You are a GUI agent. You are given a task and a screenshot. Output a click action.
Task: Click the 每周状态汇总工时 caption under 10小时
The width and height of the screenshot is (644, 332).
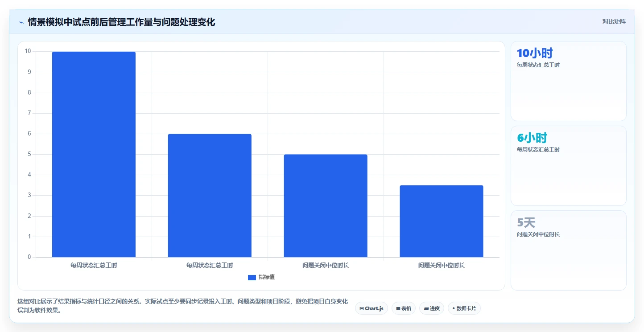tap(538, 65)
